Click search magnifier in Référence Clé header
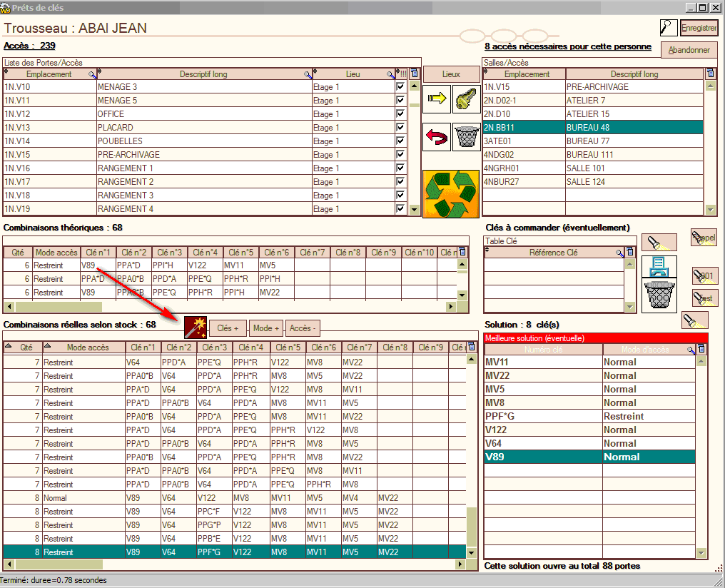725x588 pixels. tap(619, 253)
